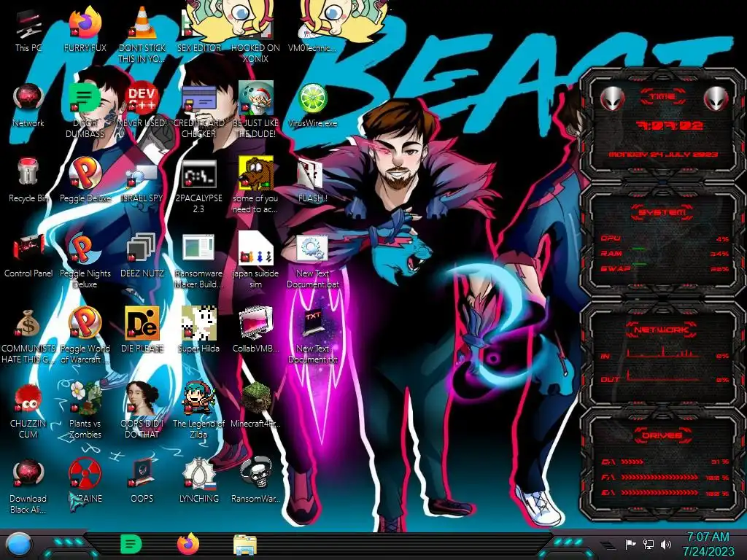Select the New Text Document.bat file
The image size is (747, 560).
coord(312,261)
